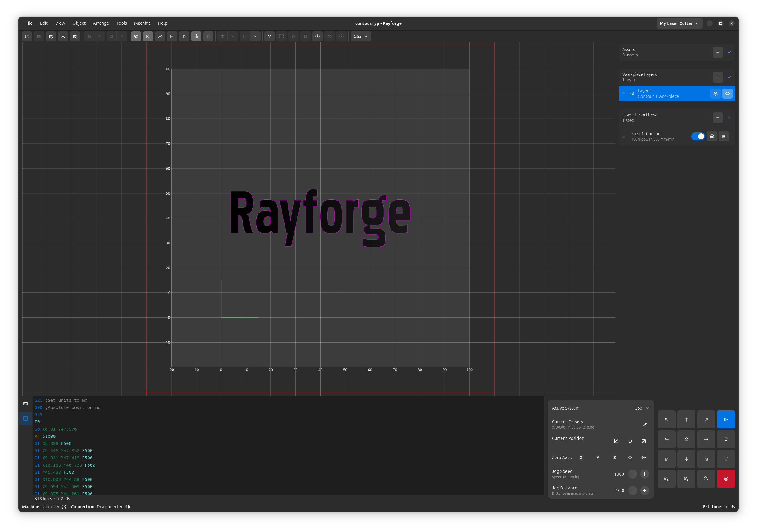Open a file using the folder toolbar icon
Screen dimensions: 757x532
tap(27, 36)
